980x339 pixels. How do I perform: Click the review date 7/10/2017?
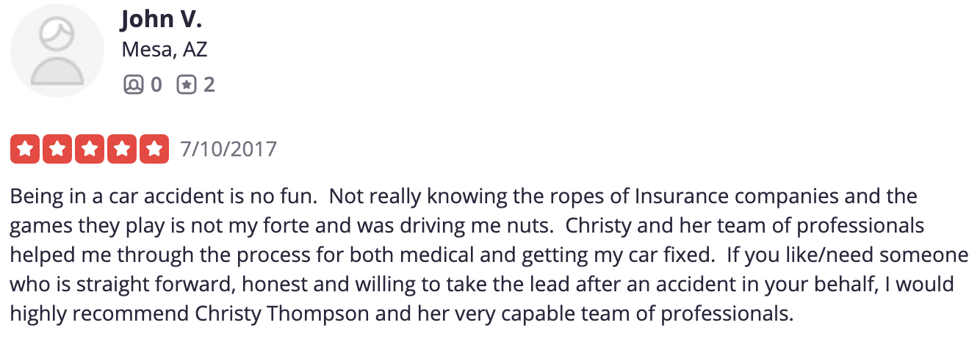coord(228,150)
